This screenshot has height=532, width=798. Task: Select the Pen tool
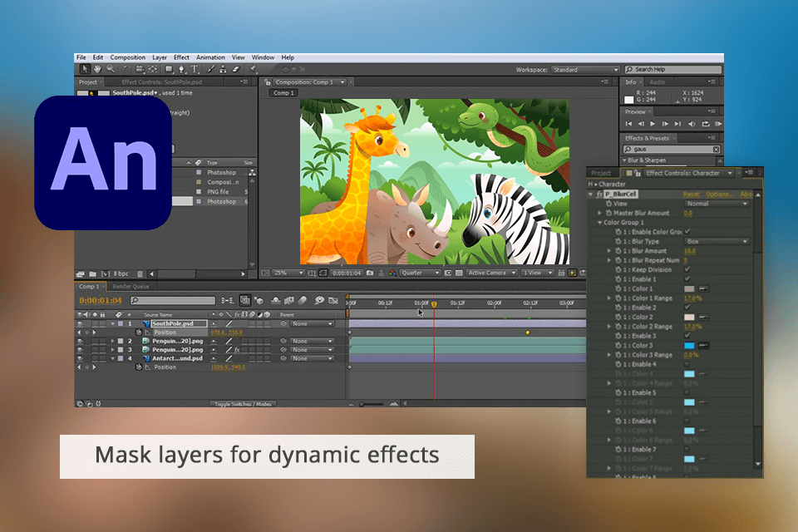coord(182,69)
